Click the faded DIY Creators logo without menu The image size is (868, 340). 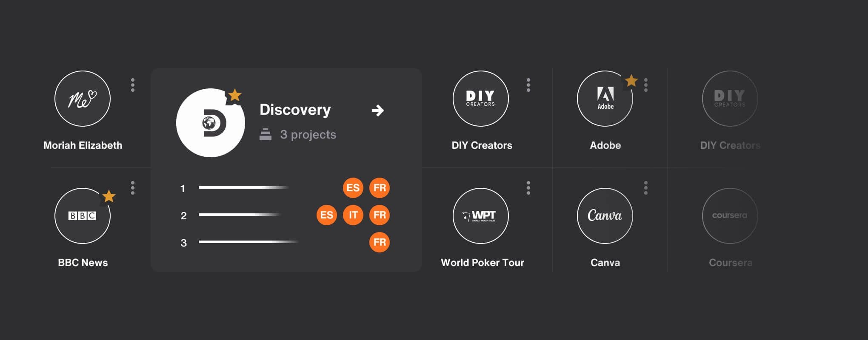[730, 99]
